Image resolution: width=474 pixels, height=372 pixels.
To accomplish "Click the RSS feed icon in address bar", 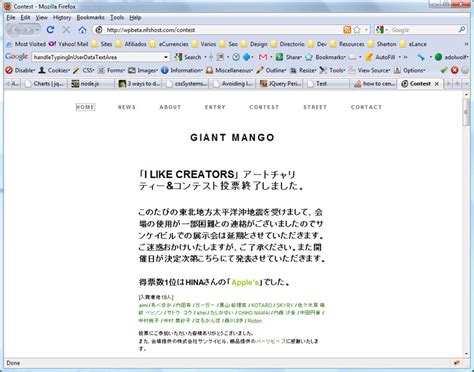I will [347, 30].
